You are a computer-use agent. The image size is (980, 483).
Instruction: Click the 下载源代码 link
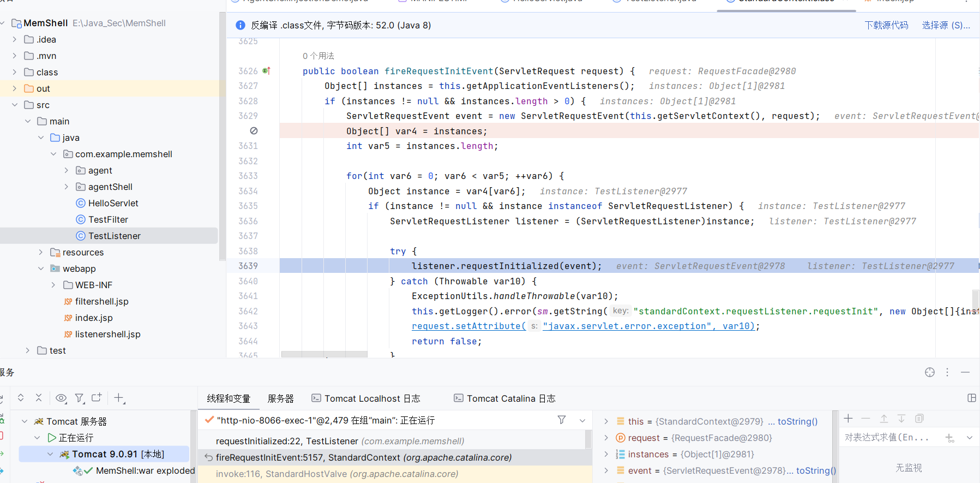click(x=887, y=25)
